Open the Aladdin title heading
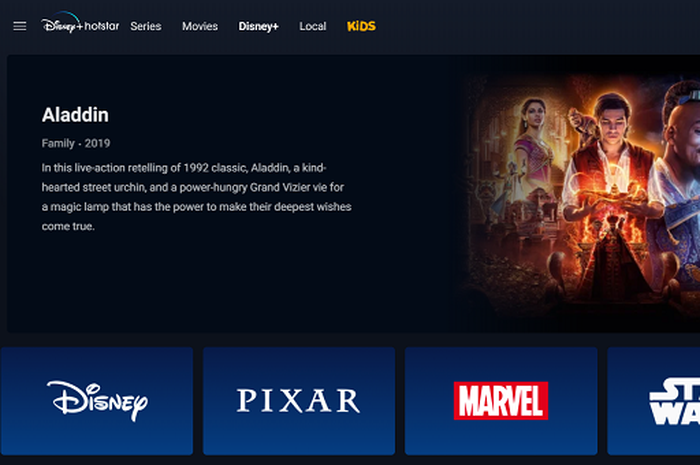 75,115
